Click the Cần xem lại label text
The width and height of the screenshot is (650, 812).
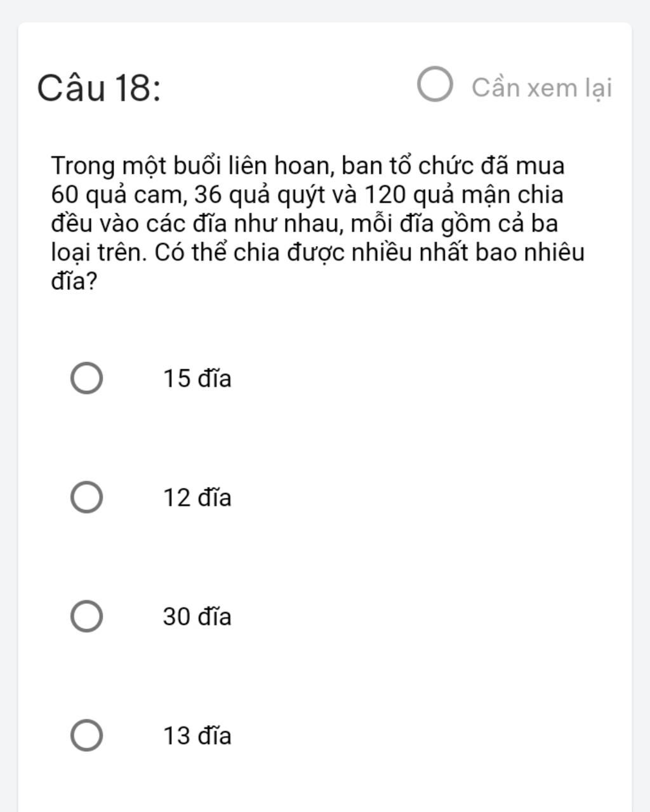pos(541,88)
